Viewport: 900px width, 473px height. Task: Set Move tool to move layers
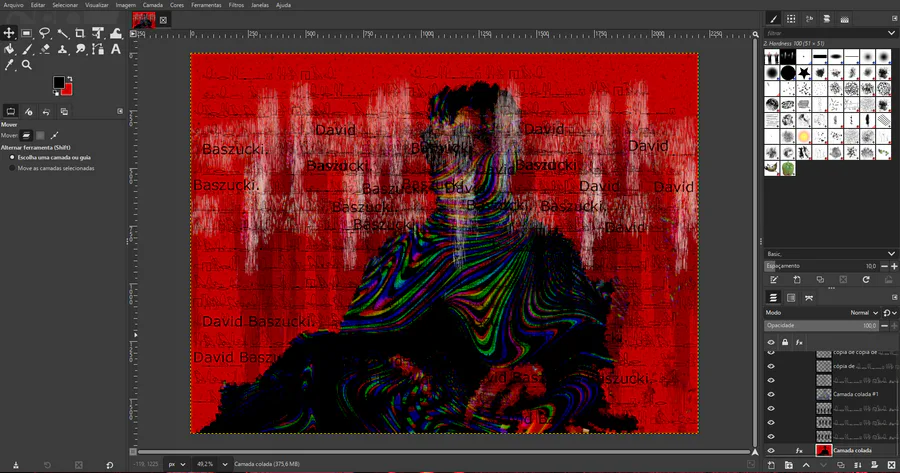[x=26, y=135]
